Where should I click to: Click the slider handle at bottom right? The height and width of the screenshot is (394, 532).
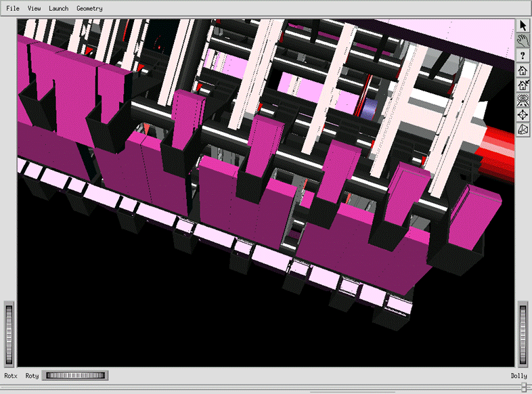[524, 387]
